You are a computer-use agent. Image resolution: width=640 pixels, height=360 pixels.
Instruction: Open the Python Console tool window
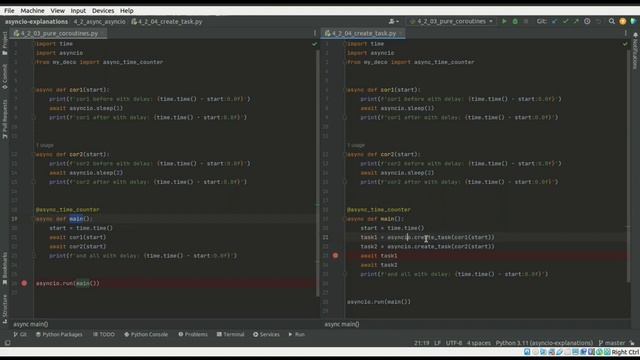(x=146, y=334)
